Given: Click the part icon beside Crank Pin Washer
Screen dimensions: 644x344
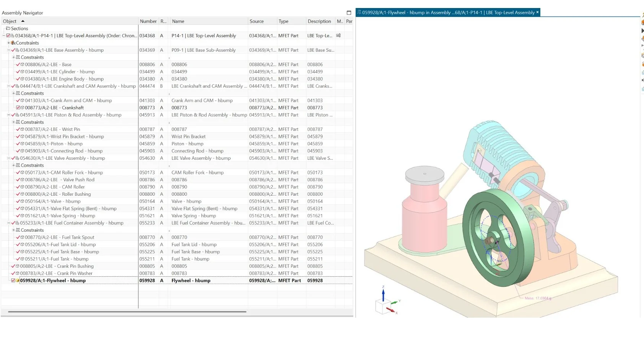Looking at the screenshot, I should (18, 274).
